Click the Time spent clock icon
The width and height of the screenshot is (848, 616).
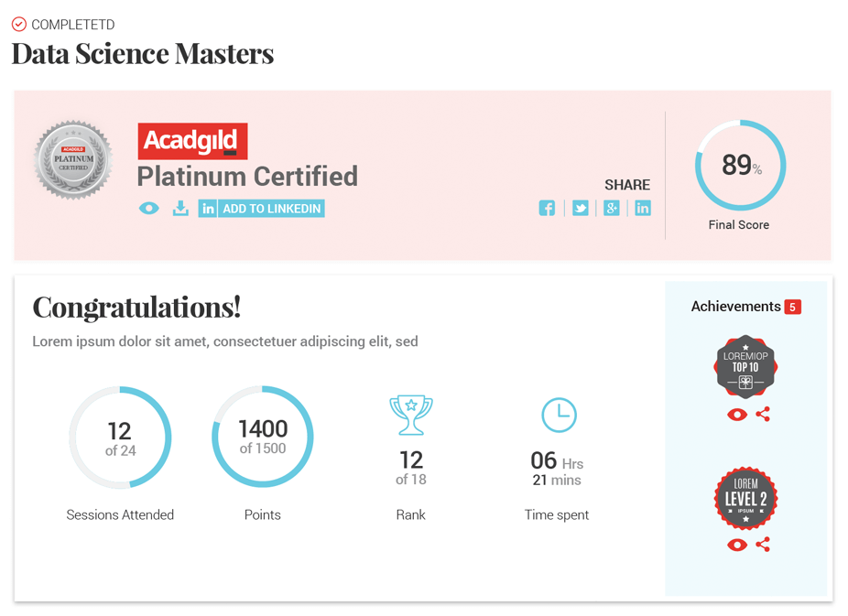559,415
